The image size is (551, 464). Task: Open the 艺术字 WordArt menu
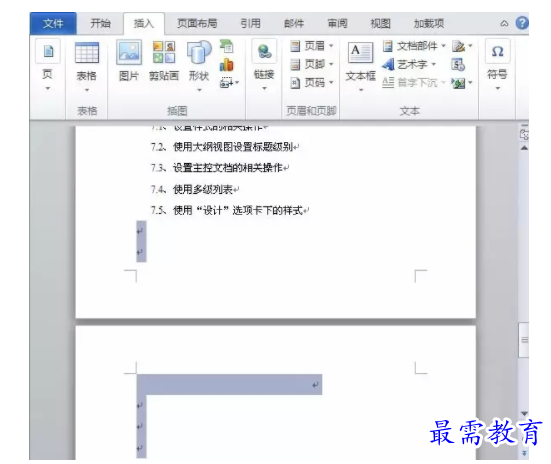coord(409,64)
